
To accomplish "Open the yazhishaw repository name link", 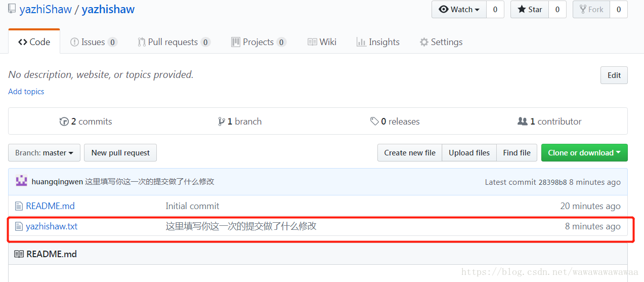I will click(108, 9).
